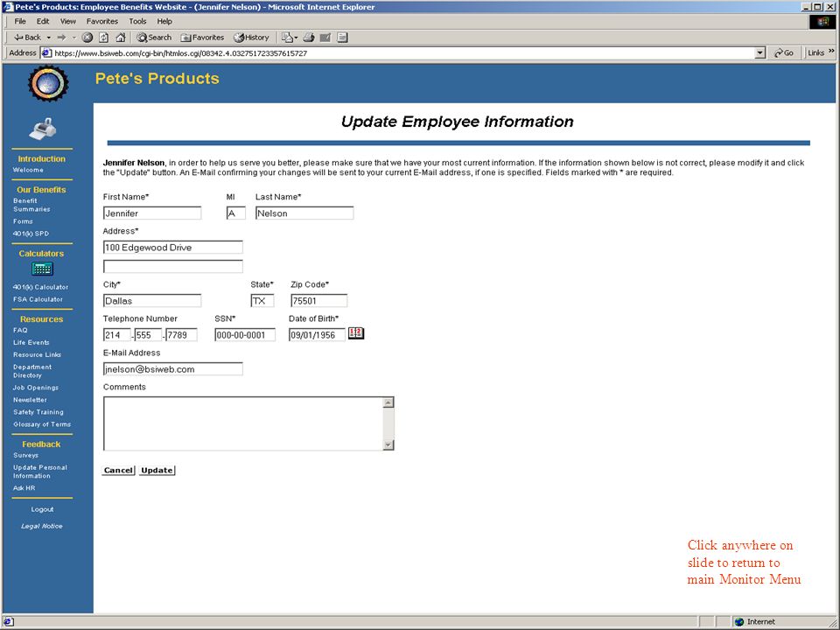Print the page using the Print icon
The width and height of the screenshot is (840, 630).
(309, 38)
